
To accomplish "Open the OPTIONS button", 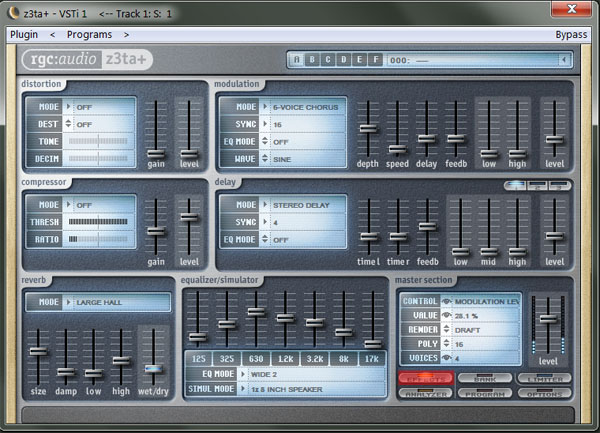I will 545,393.
